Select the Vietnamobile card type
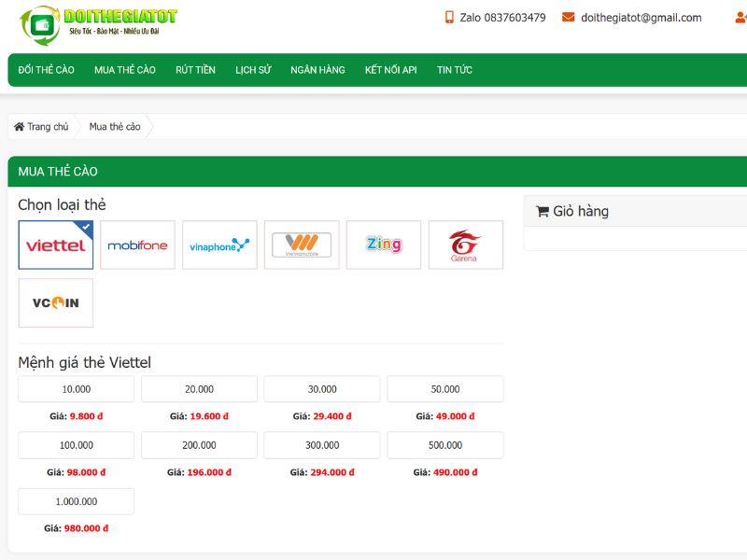The width and height of the screenshot is (747, 560). [x=302, y=245]
